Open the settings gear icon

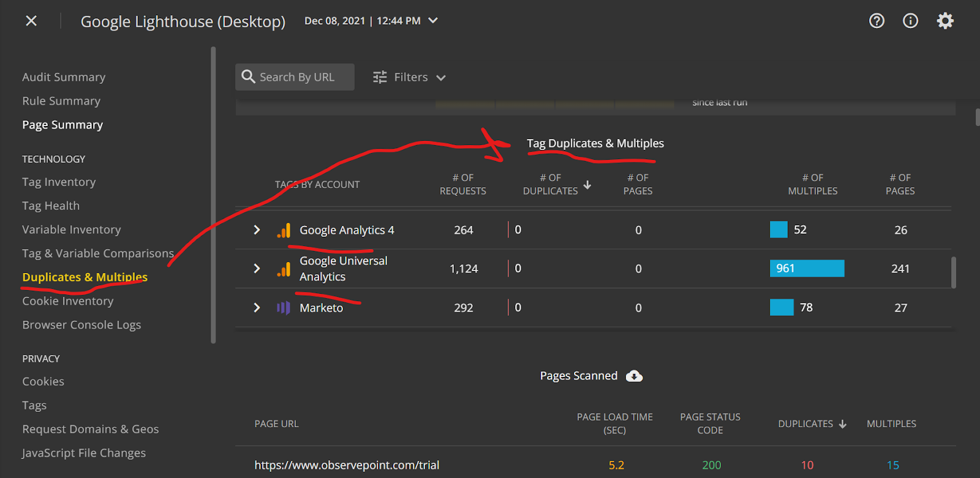tap(945, 21)
